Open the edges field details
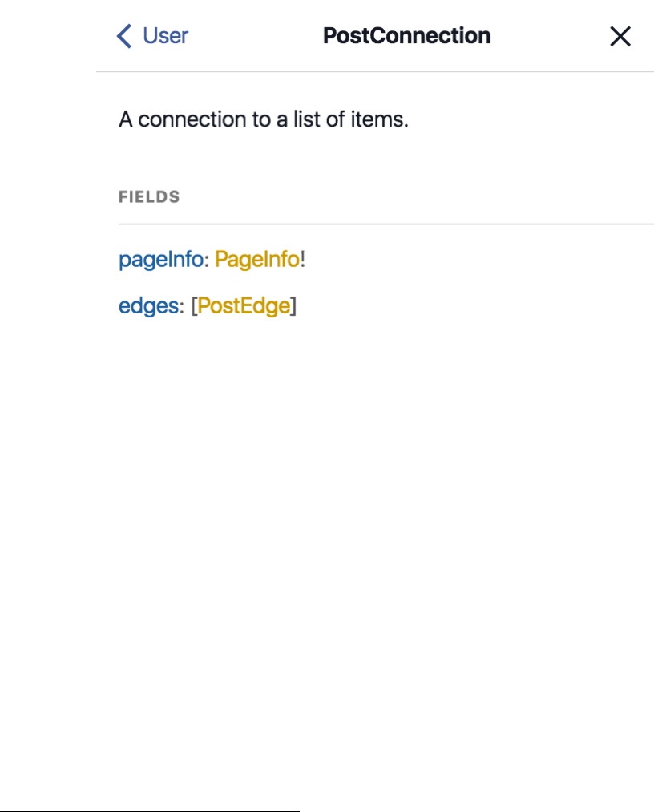This screenshot has width=654, height=812. click(x=147, y=306)
